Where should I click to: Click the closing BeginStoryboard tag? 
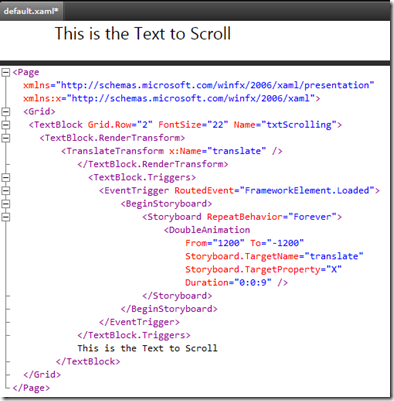coord(169,309)
